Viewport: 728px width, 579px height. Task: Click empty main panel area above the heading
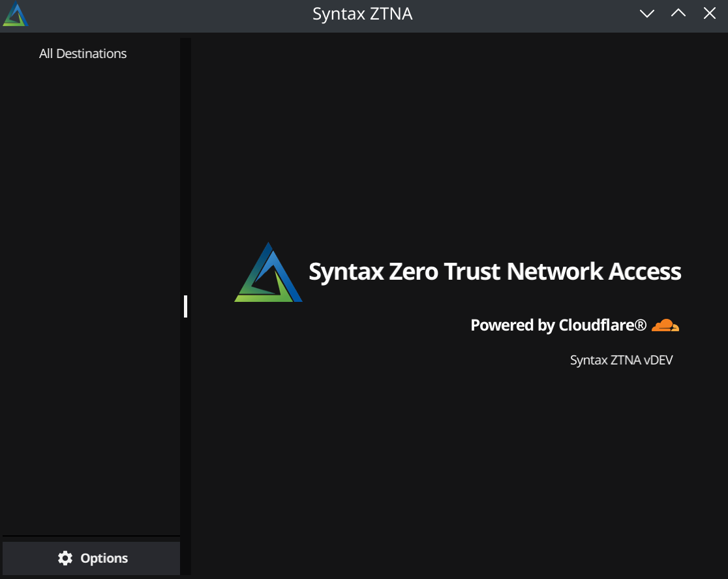[x=457, y=130]
